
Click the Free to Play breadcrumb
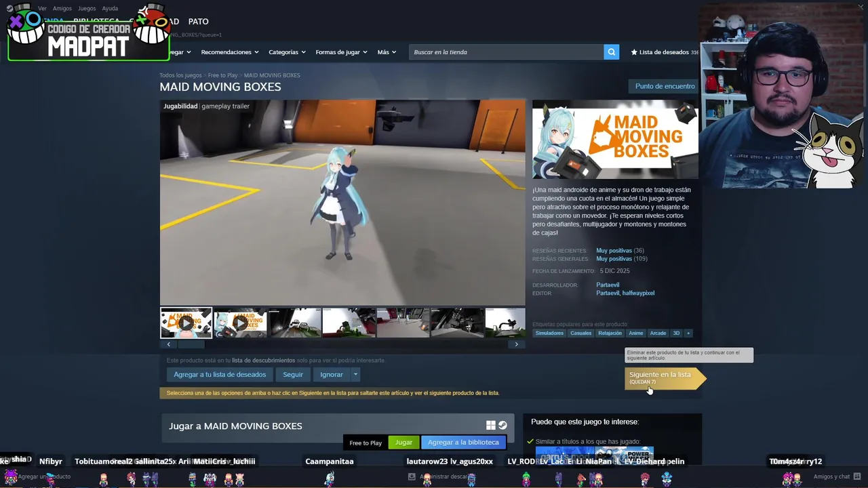click(222, 75)
